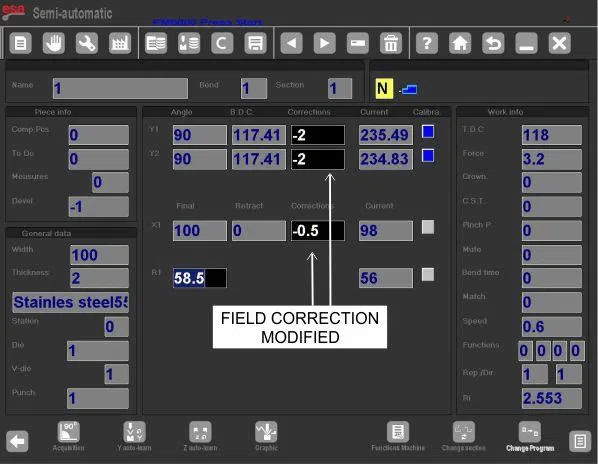Click the hand manual mode icon
This screenshot has height=464, width=598.
(x=53, y=43)
